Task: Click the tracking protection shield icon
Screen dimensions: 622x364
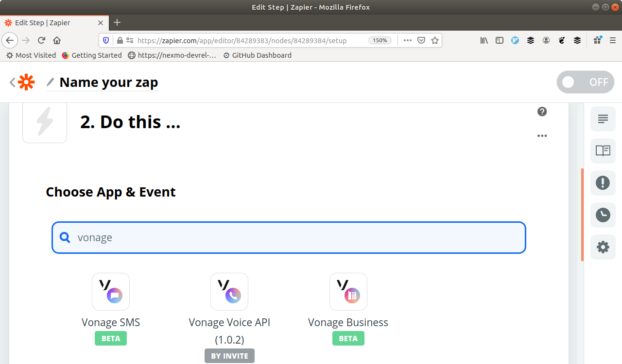Action: pos(106,40)
